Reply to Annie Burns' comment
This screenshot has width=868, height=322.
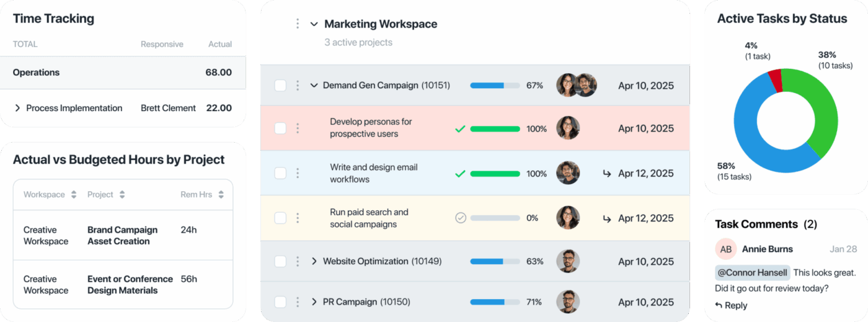click(x=732, y=305)
